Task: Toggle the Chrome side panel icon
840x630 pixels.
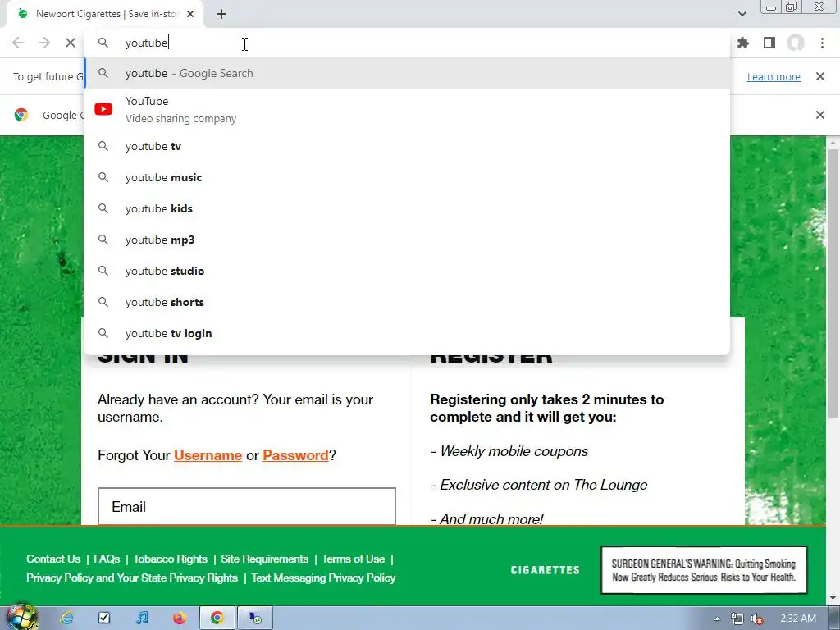Action: pyautogui.click(x=769, y=43)
